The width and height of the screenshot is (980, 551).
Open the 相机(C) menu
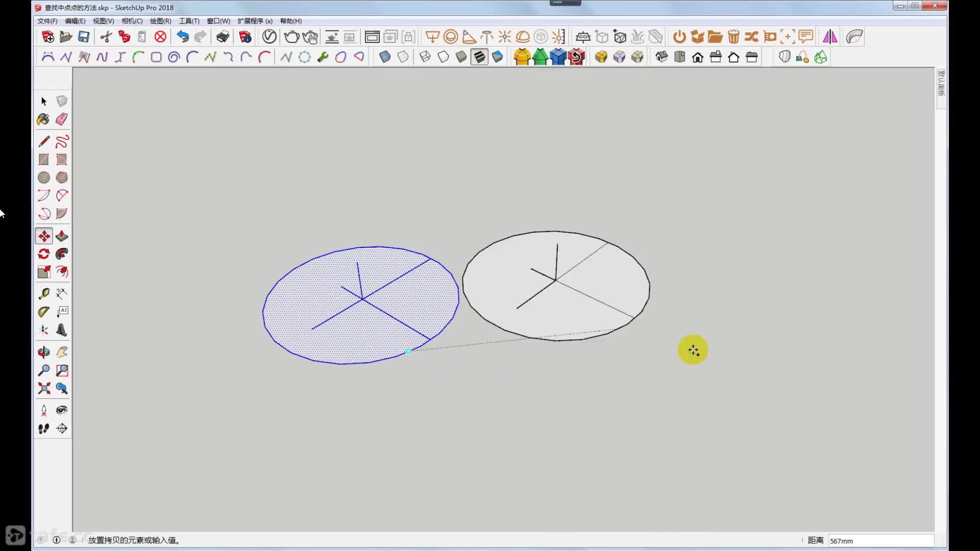point(132,21)
